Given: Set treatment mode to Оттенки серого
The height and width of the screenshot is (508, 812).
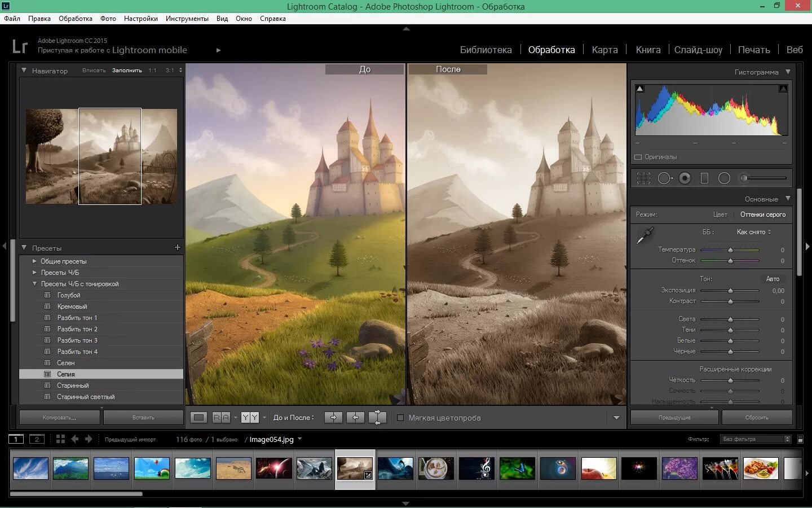Looking at the screenshot, I should coord(763,214).
